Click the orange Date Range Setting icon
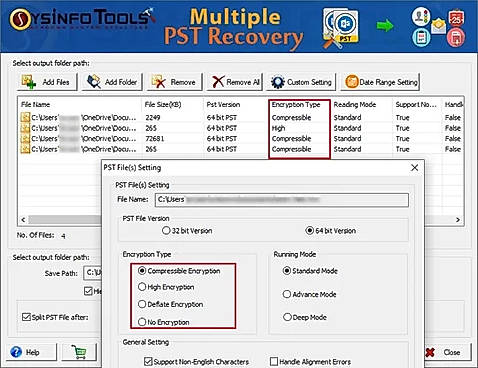This screenshot has width=478, height=368. (x=352, y=82)
